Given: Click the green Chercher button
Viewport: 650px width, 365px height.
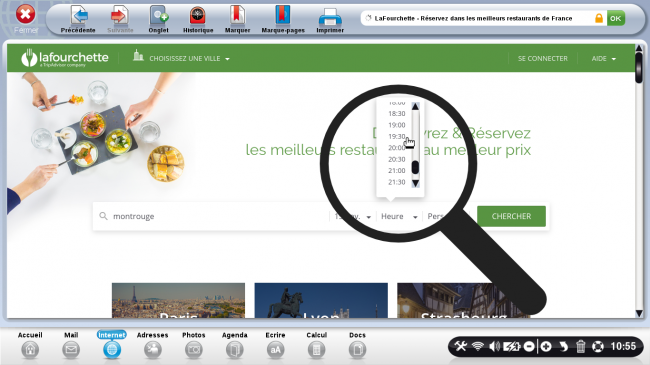Looking at the screenshot, I should [511, 216].
